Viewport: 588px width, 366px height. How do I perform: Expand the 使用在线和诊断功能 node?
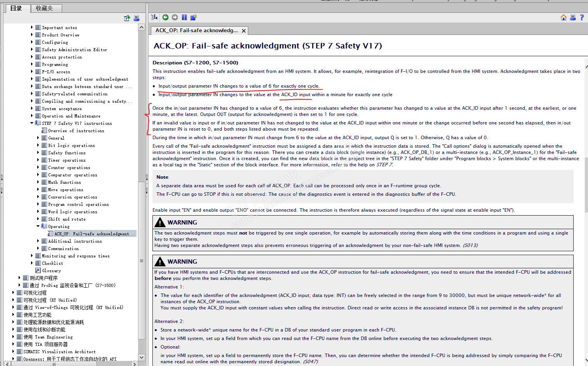click(x=13, y=329)
